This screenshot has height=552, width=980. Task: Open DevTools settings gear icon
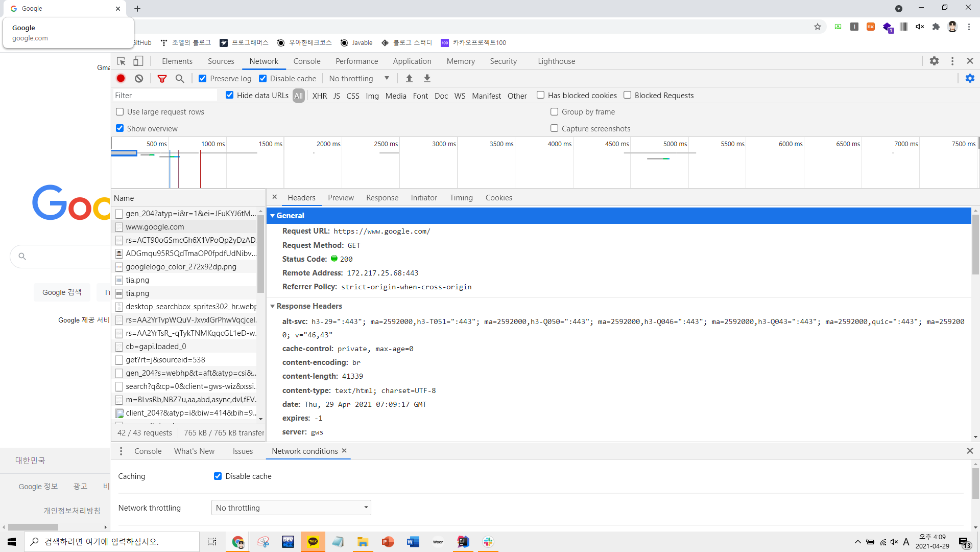click(x=934, y=61)
